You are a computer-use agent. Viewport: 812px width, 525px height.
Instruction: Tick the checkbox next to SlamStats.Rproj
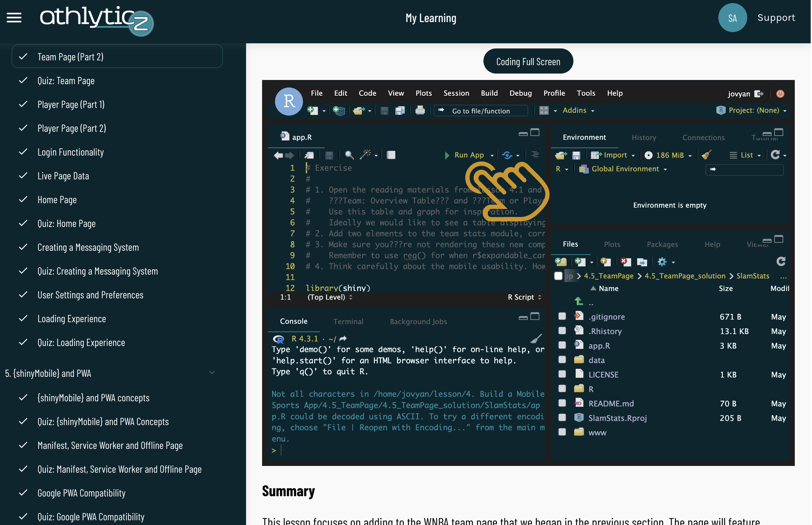pos(562,418)
